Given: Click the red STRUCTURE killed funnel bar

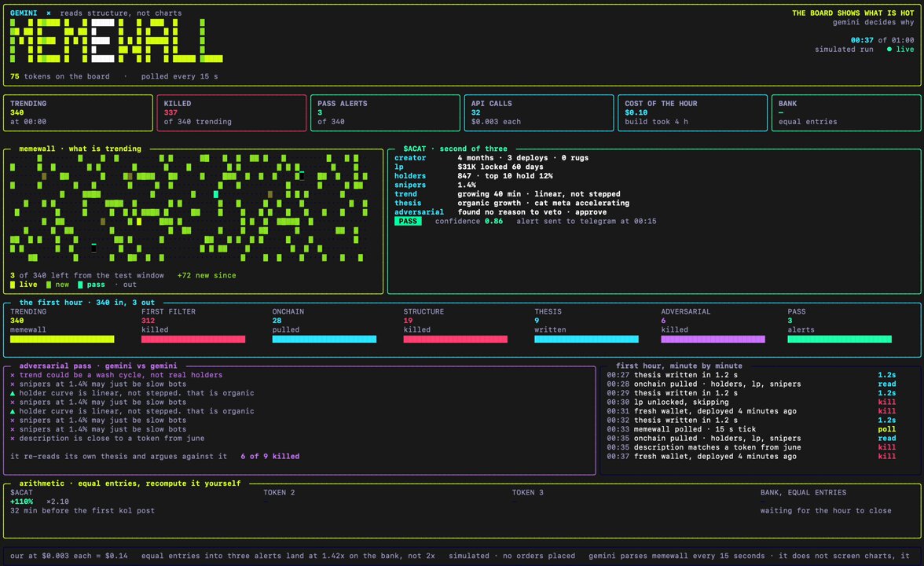Looking at the screenshot, I should 456,339.
